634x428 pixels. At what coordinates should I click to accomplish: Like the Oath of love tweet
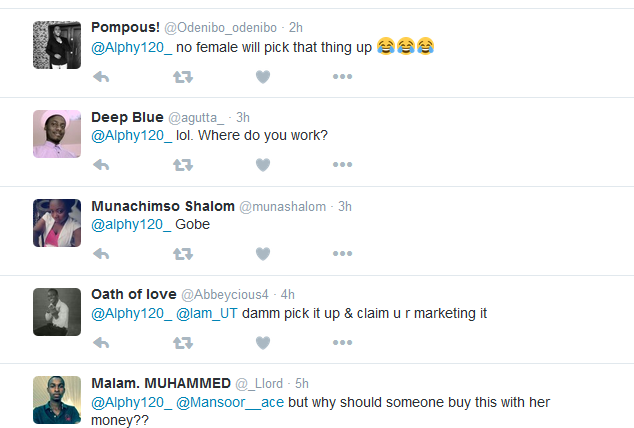click(263, 343)
